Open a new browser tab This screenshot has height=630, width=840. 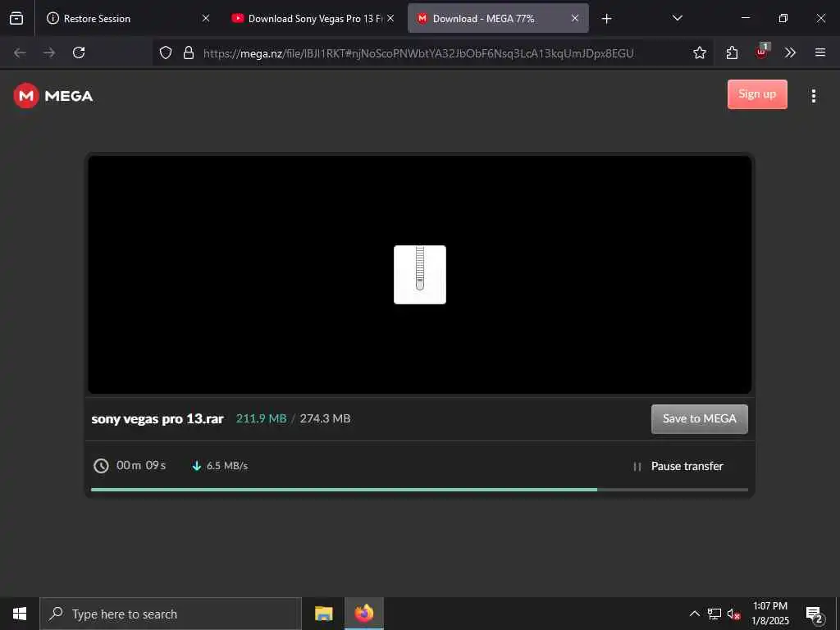point(606,19)
